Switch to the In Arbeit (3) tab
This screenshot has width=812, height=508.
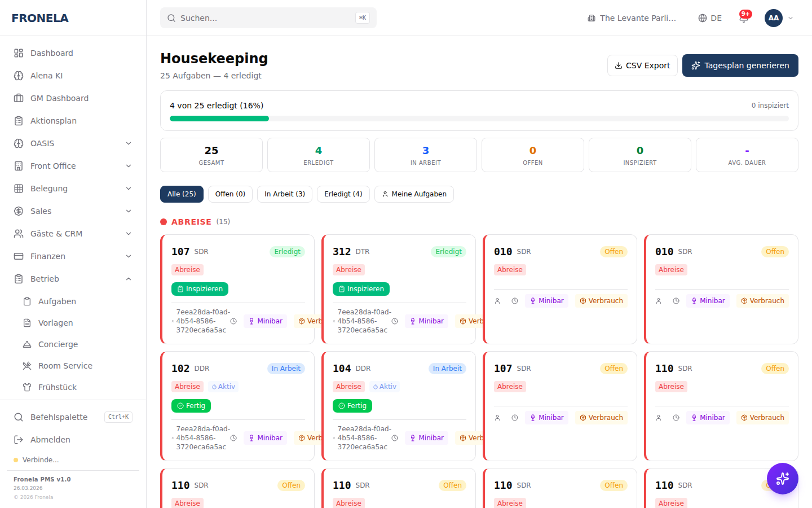click(285, 194)
